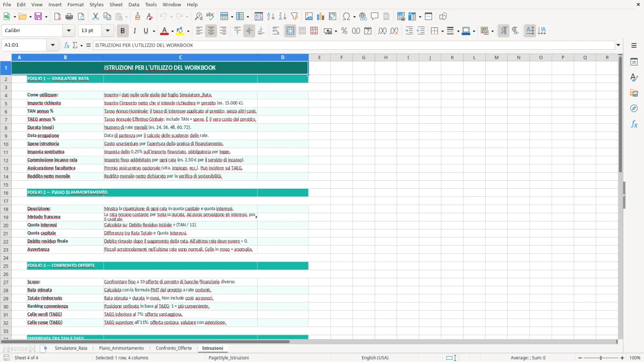
Task: Toggle Italic formatting
Action: (x=134, y=31)
